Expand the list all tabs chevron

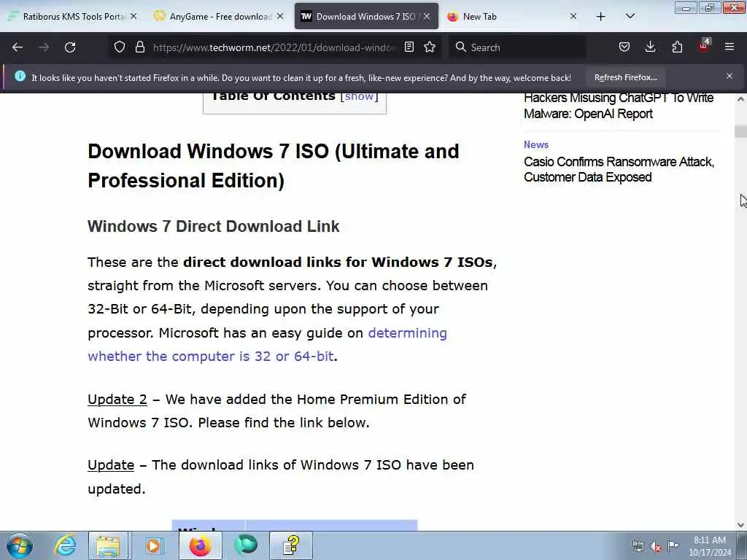click(630, 16)
